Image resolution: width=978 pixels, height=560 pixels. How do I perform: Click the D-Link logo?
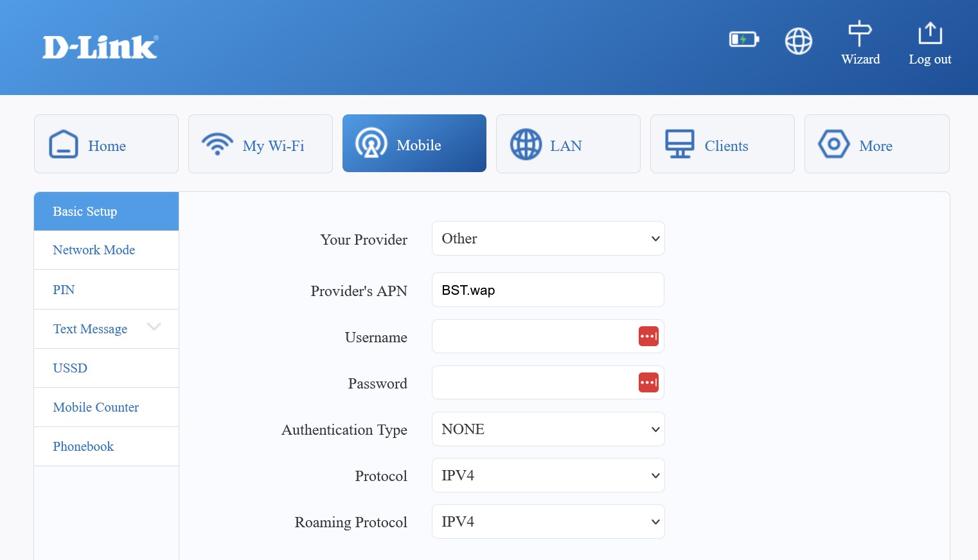100,48
